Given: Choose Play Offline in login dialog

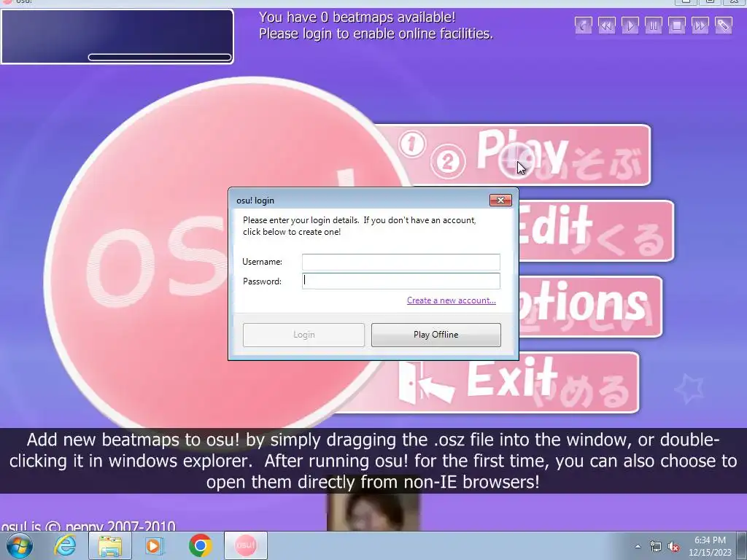Looking at the screenshot, I should [436, 335].
